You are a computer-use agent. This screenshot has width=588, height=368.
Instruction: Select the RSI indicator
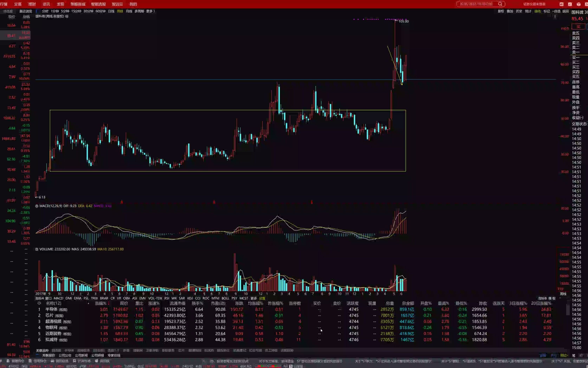[167, 298]
